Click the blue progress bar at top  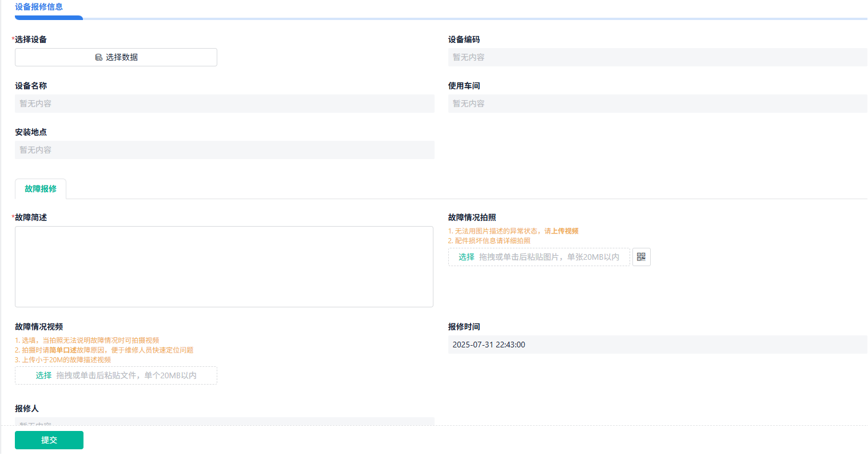[x=49, y=18]
